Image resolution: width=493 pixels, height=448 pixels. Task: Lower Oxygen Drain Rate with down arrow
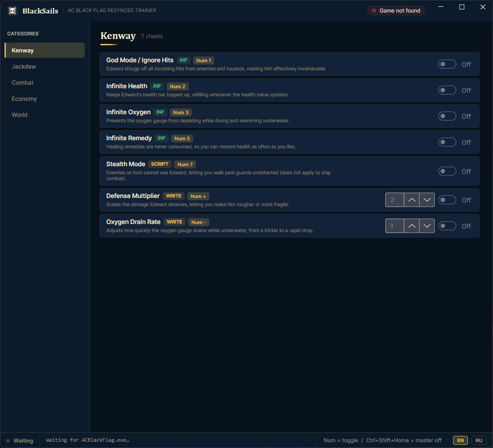click(x=427, y=226)
